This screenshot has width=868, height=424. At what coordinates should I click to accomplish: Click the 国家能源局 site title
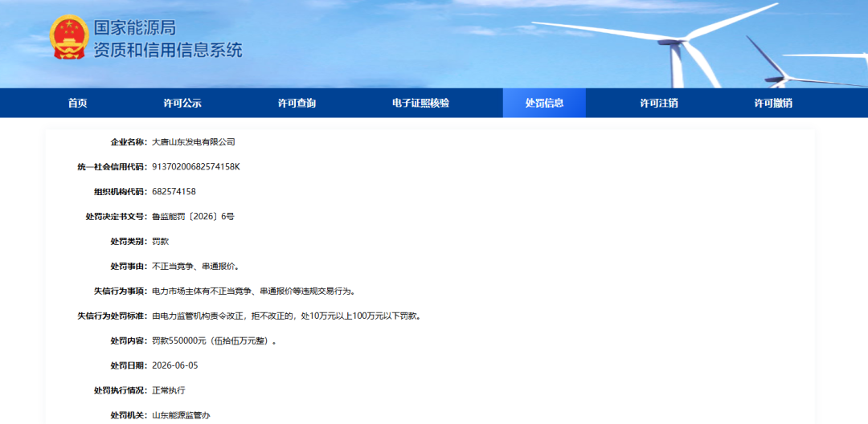point(134,27)
